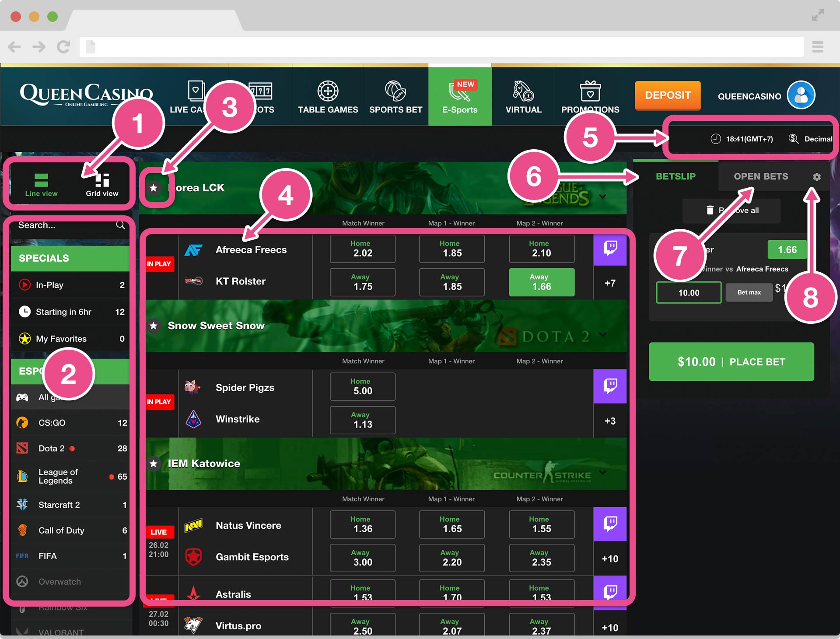840x639 pixels.
Task: Select All games controller icon
Action: coord(22,397)
